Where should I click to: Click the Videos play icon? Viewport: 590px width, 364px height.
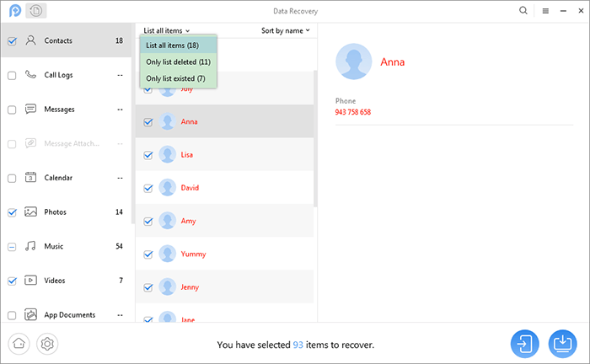pos(30,280)
